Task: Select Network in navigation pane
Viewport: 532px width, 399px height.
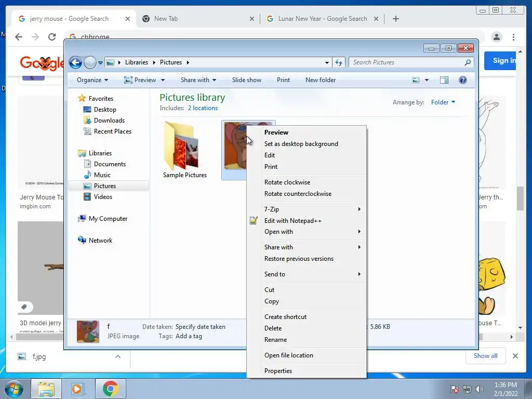Action: click(100, 240)
